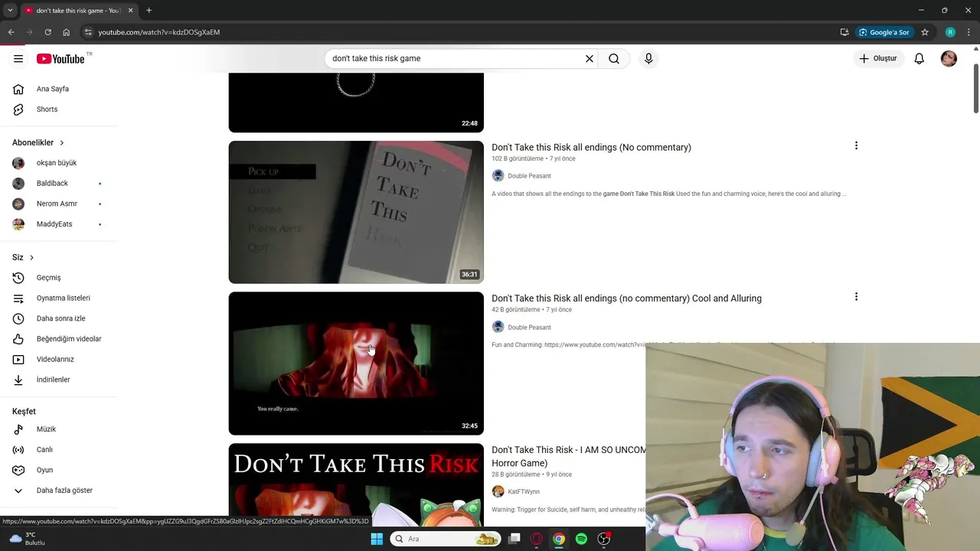980x551 pixels.
Task: Open the Chrome three-dot menu
Action: (x=968, y=32)
